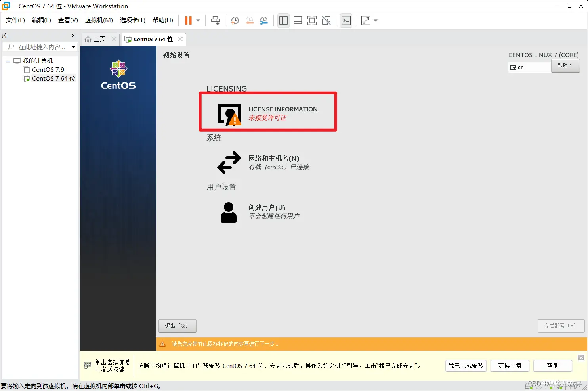588x391 pixels.
Task: Click the 未接受许可证 status text
Action: tap(267, 118)
